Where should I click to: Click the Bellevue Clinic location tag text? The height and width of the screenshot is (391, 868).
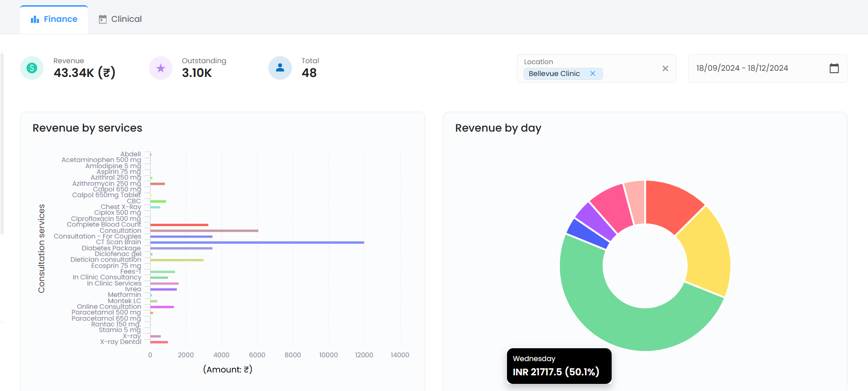pyautogui.click(x=554, y=74)
